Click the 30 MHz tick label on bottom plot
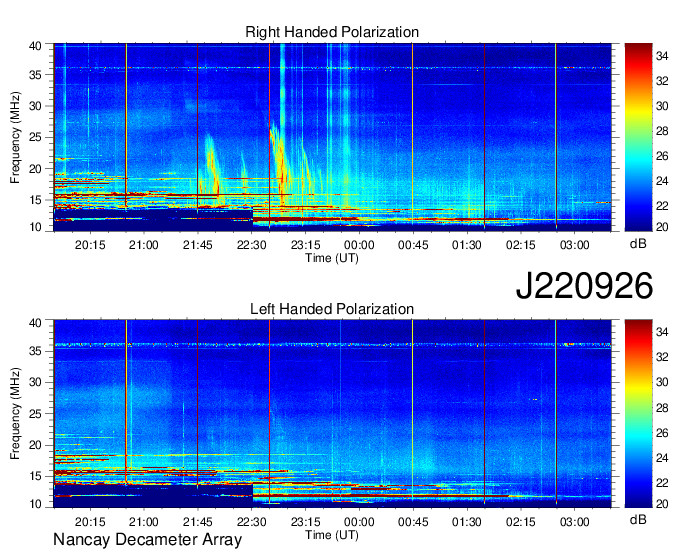This screenshot has width=680, height=552. pos(36,382)
